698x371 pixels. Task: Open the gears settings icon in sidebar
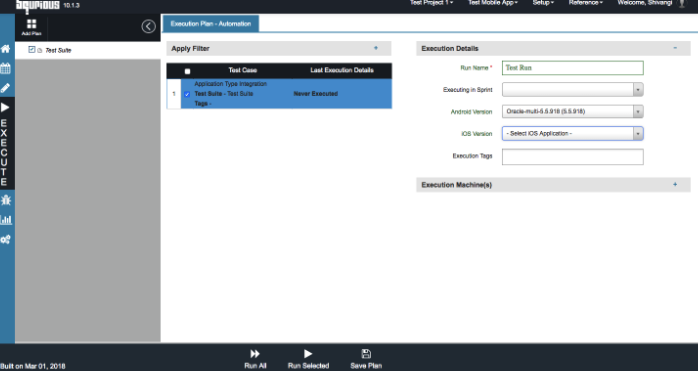tap(5, 240)
